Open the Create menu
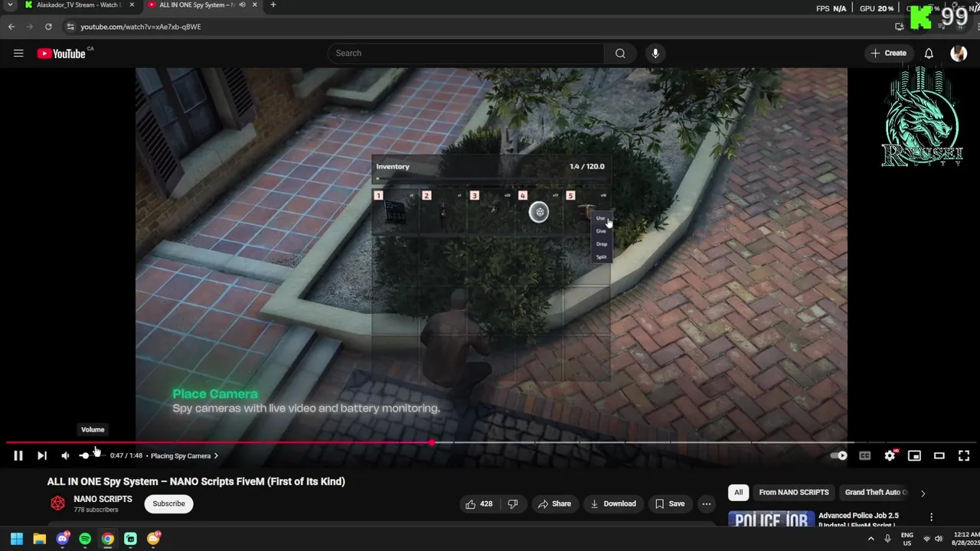This screenshot has height=551, width=980. point(888,53)
